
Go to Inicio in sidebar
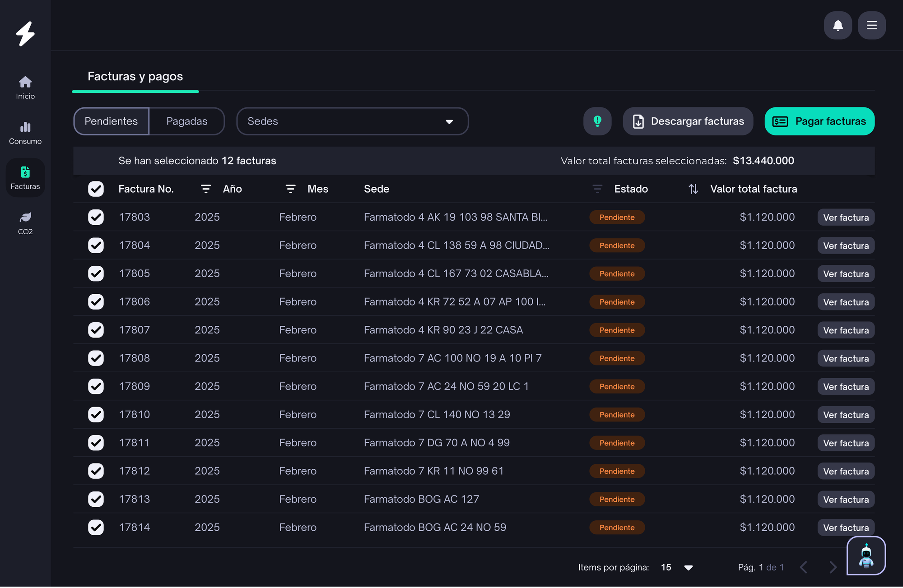[25, 88]
